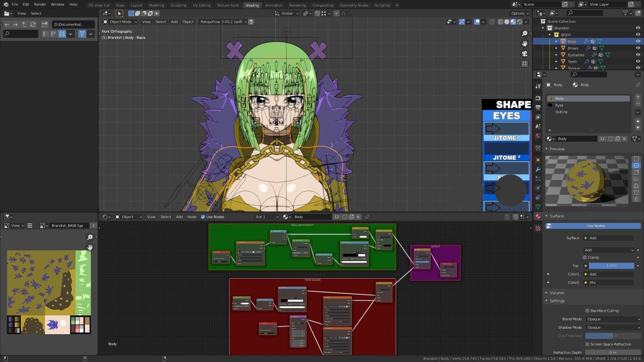Click Use Nodes button in Surface panel

[593, 226]
